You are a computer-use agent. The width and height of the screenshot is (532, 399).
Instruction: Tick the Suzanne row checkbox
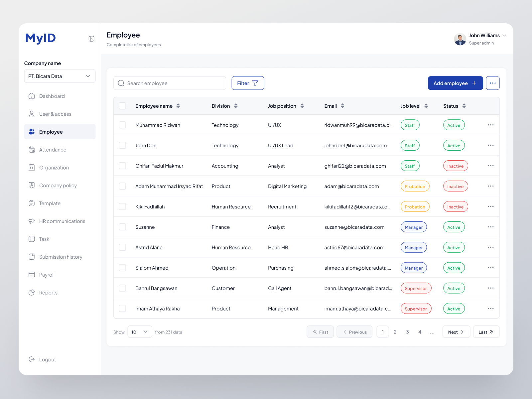coord(122,227)
